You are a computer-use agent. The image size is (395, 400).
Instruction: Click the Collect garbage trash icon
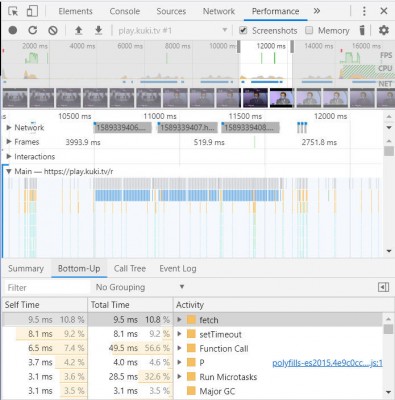click(362, 30)
